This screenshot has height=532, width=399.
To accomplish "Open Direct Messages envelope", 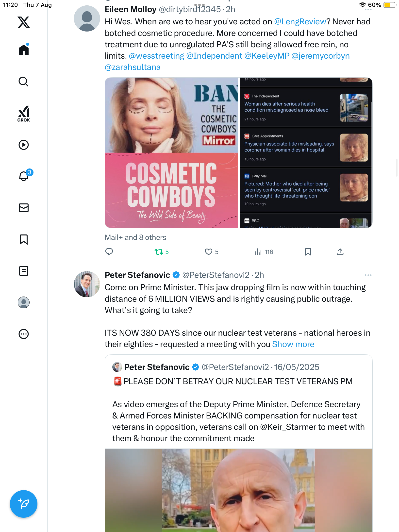I will (24, 208).
